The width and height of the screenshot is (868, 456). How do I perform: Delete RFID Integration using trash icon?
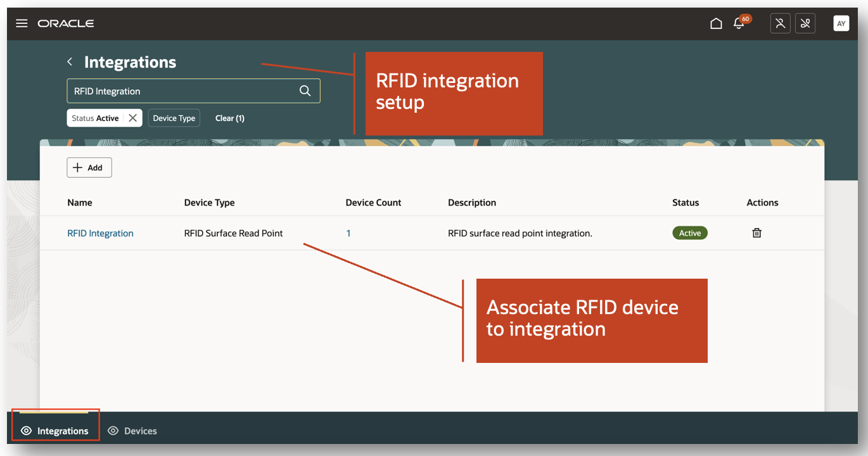(x=756, y=233)
